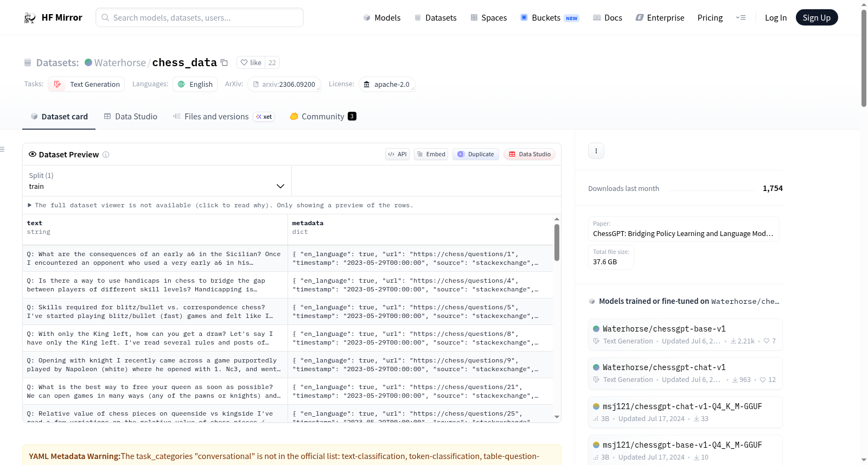
Task: Open msj121/chessgpt-chat-v1-Q4_K_M-GGUF model
Action: coord(685,412)
